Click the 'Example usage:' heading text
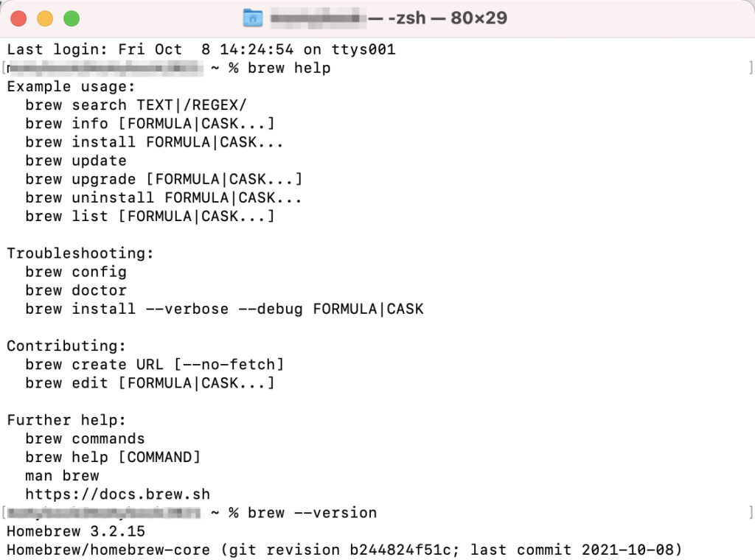The width and height of the screenshot is (755, 560). tap(71, 87)
